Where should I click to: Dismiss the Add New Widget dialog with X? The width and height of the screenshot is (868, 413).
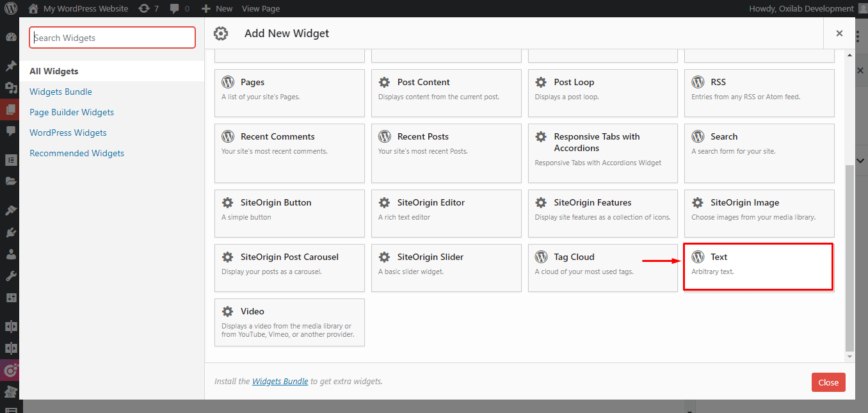[x=839, y=33]
